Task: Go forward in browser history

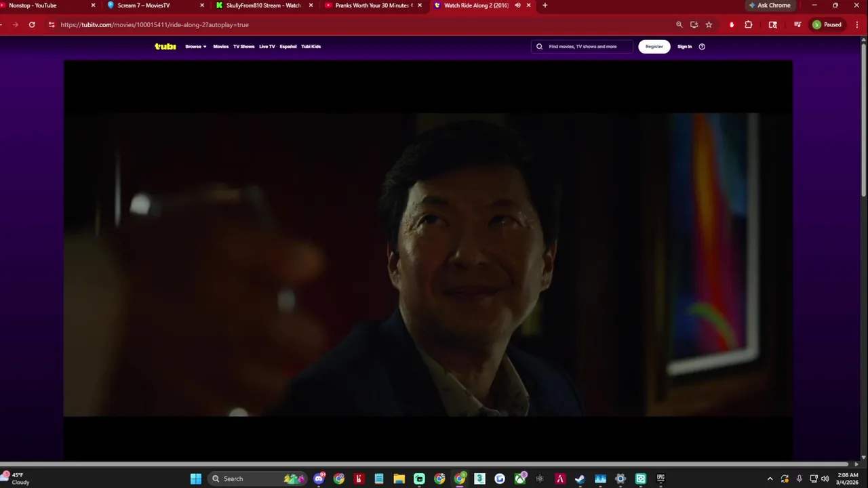Action: point(15,24)
